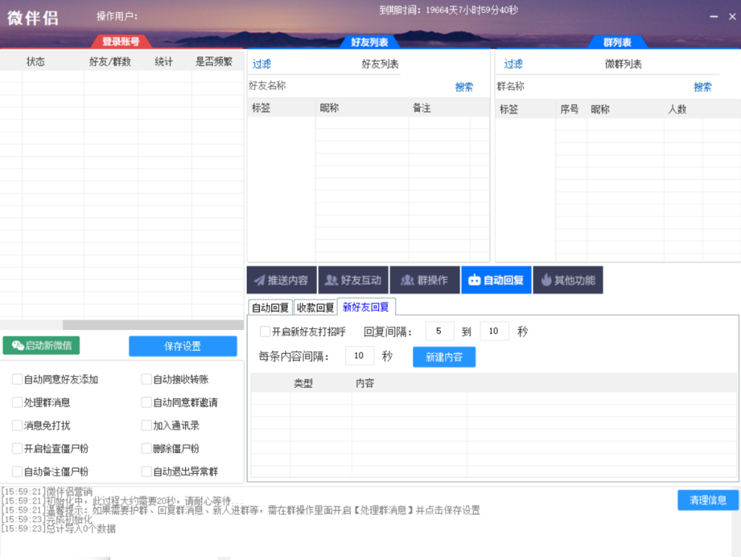Image resolution: width=741 pixels, height=560 pixels.
Task: Tick the 处理群消息 checkbox
Action: [17, 402]
